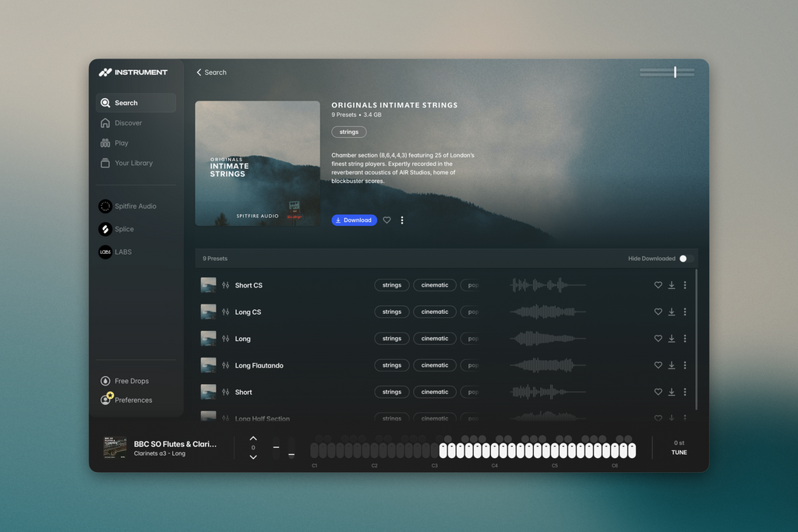Viewport: 798px width, 532px height.
Task: Favorite the Short preset
Action: click(658, 392)
